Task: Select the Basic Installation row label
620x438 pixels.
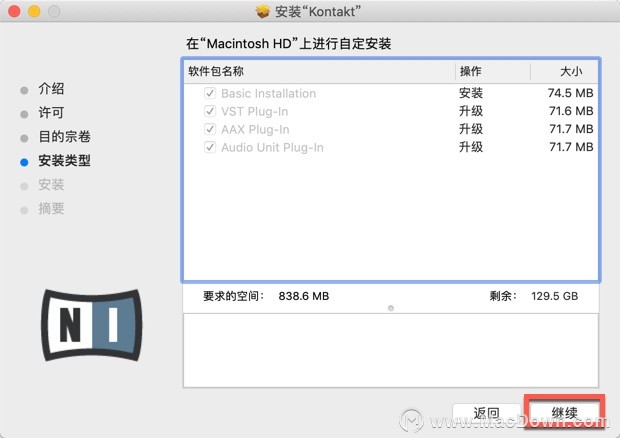Action: [x=268, y=94]
